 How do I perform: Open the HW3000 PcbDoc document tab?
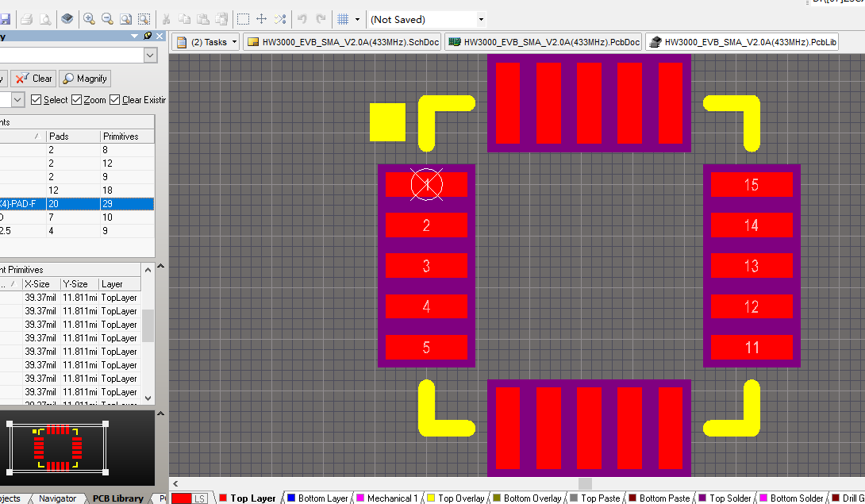click(544, 42)
